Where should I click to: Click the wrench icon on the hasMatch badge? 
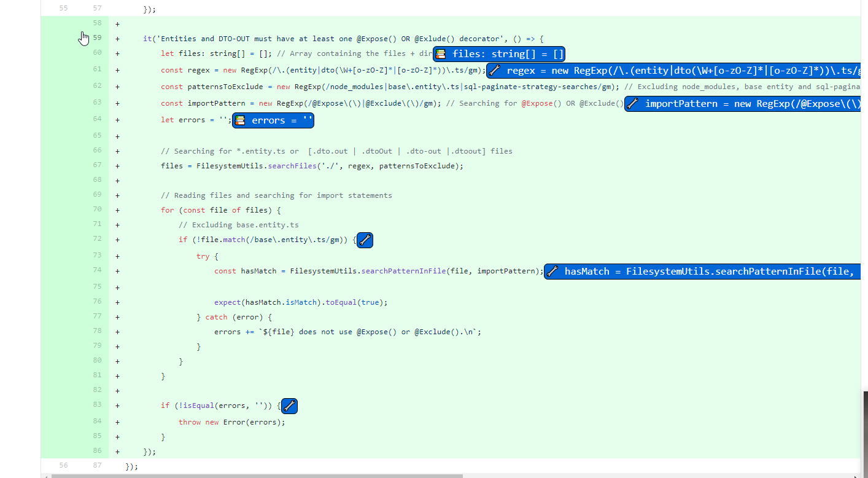pyautogui.click(x=551, y=271)
